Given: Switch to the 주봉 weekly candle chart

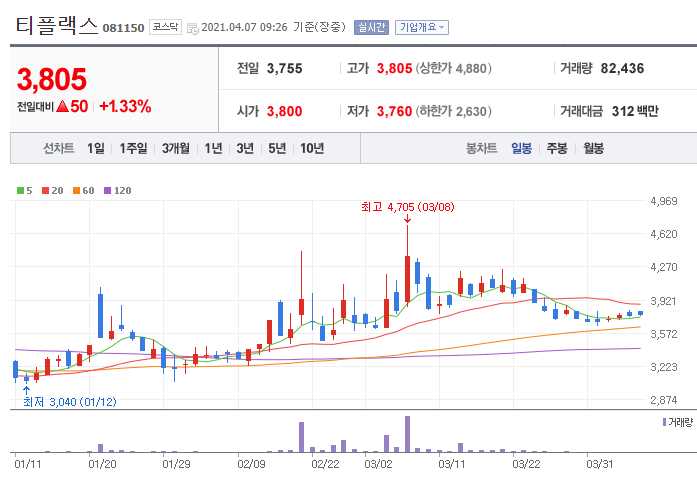Looking at the screenshot, I should [x=557, y=148].
